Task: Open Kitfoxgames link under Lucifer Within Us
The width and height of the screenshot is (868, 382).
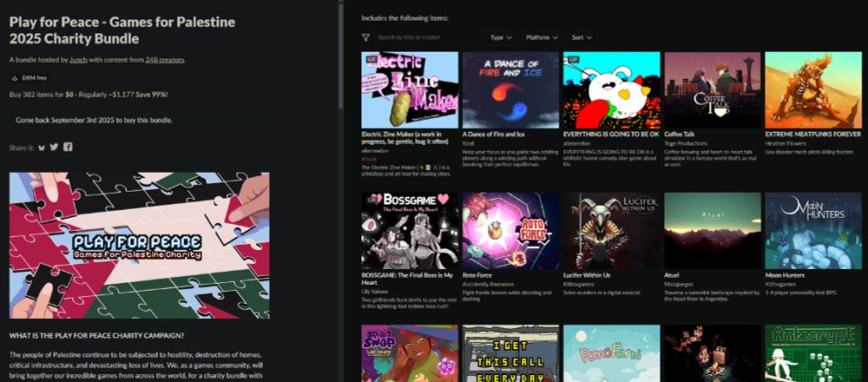Action: pyautogui.click(x=578, y=284)
